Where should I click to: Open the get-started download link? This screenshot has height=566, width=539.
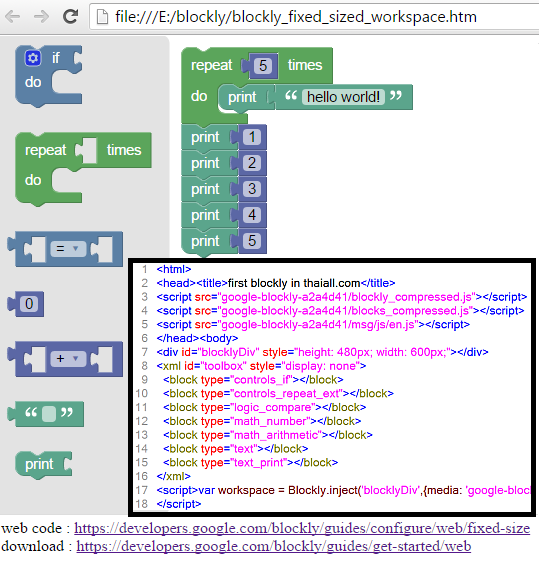pos(274,547)
